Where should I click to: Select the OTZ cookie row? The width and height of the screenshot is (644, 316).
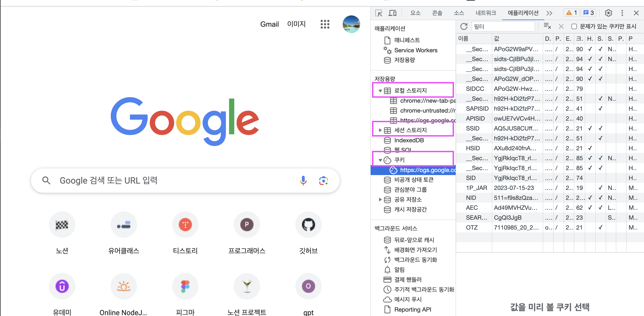pos(550,228)
